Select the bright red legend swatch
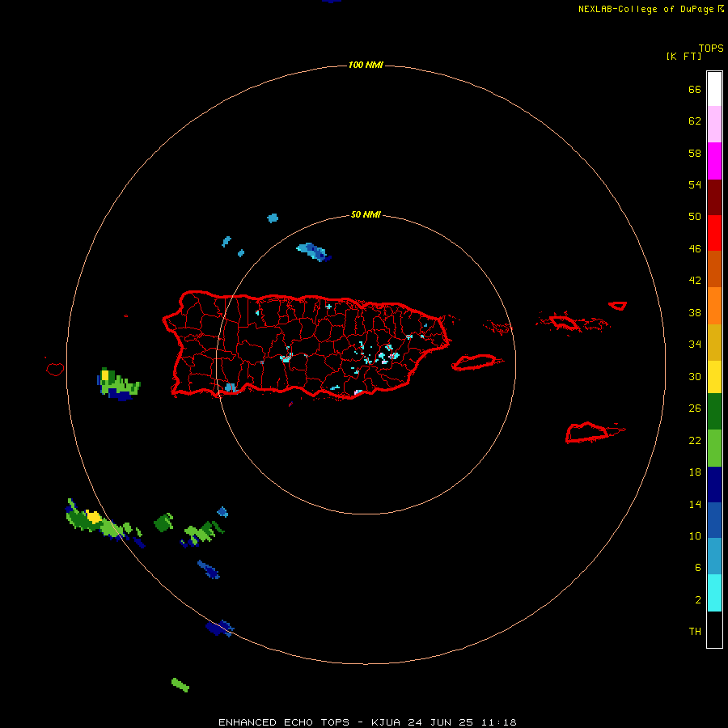 click(714, 233)
